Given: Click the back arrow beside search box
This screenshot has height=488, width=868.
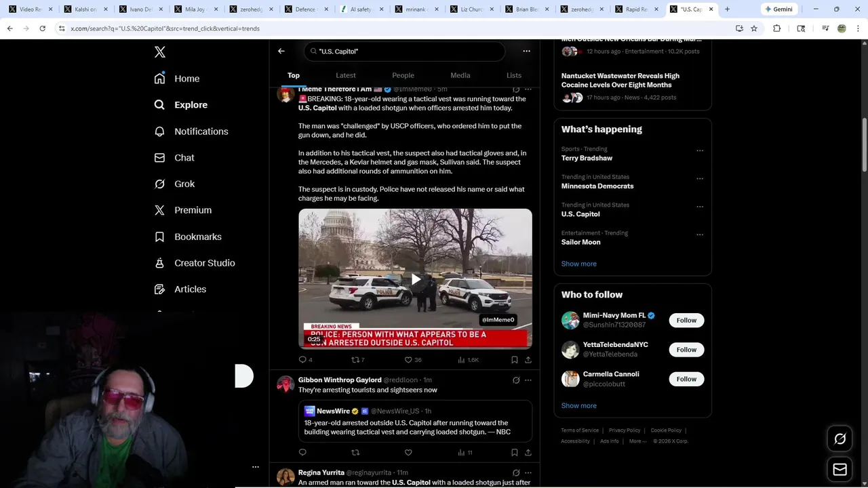Looking at the screenshot, I should (281, 51).
